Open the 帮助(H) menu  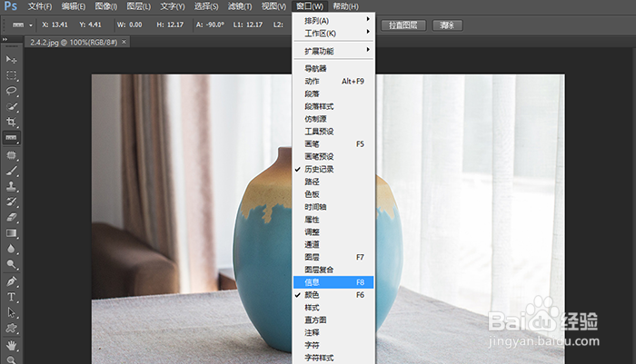[345, 6]
